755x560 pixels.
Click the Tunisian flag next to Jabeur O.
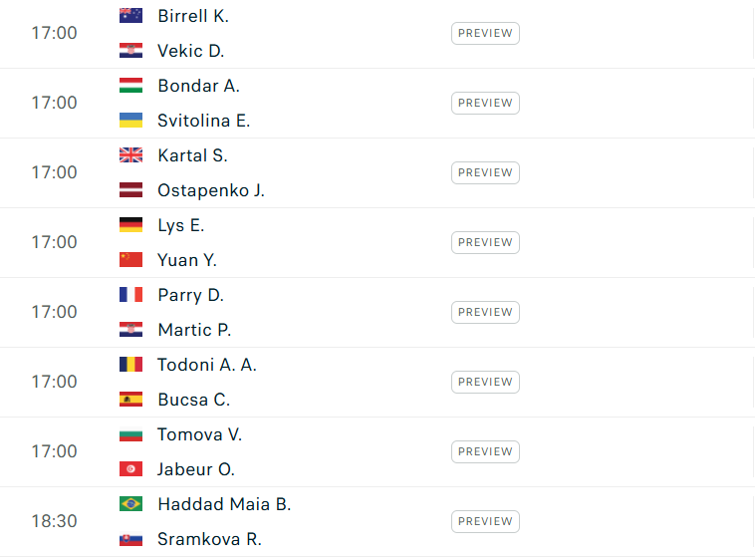coord(130,469)
